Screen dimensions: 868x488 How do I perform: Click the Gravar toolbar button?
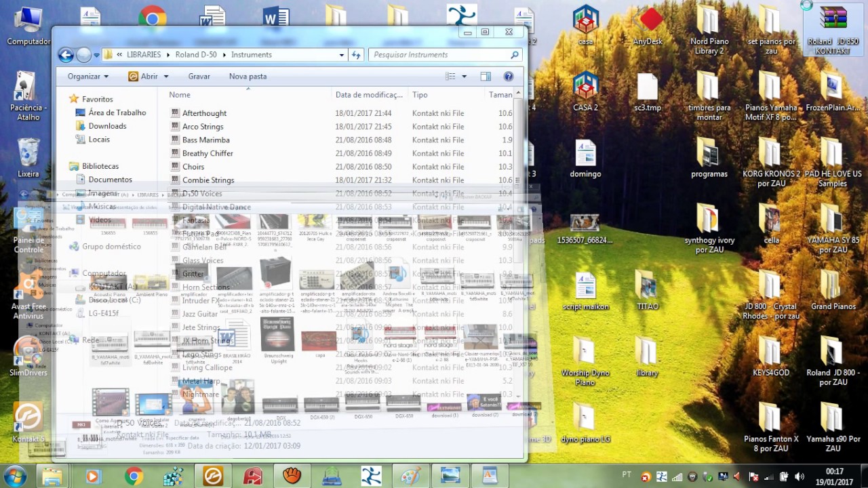(x=199, y=77)
